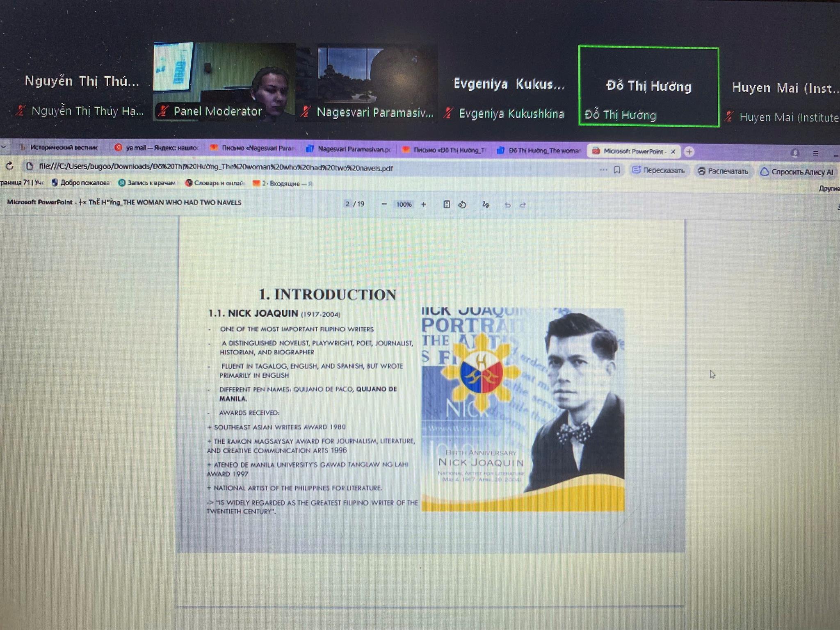Close the Microsoft PowerPoint browser tab
This screenshot has width=840, height=630.
tap(673, 152)
